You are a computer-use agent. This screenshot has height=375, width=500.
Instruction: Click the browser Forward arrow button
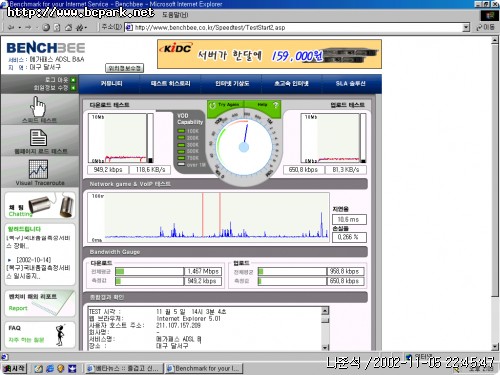point(28,27)
